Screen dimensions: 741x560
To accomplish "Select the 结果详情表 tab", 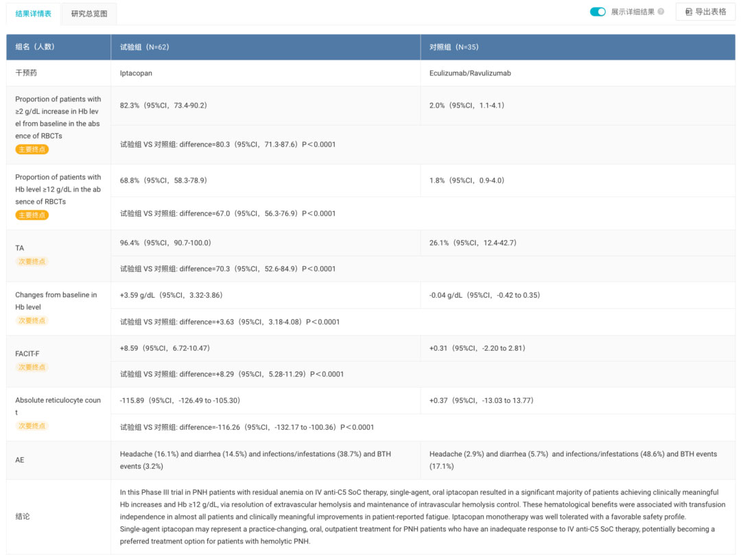I will (x=33, y=13).
